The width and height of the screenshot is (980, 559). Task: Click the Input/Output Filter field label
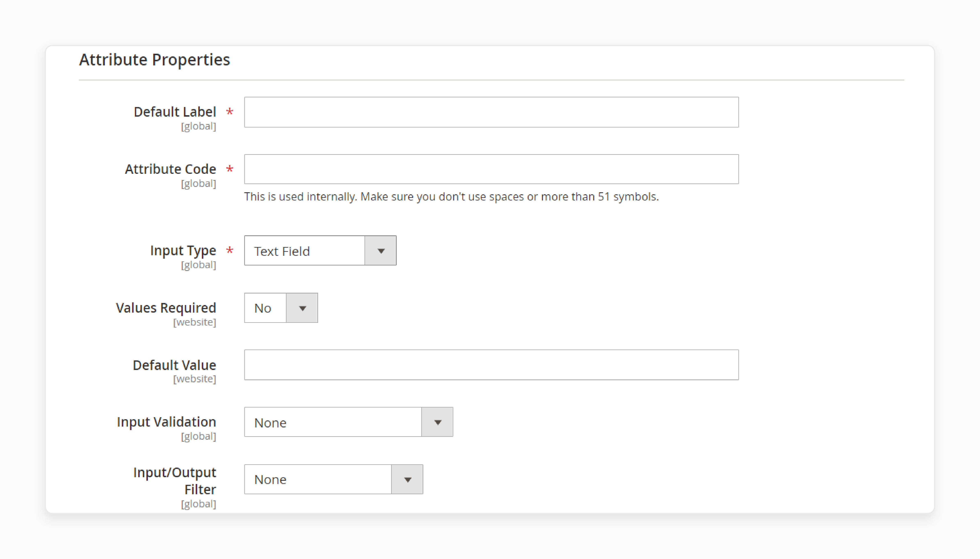[175, 481]
